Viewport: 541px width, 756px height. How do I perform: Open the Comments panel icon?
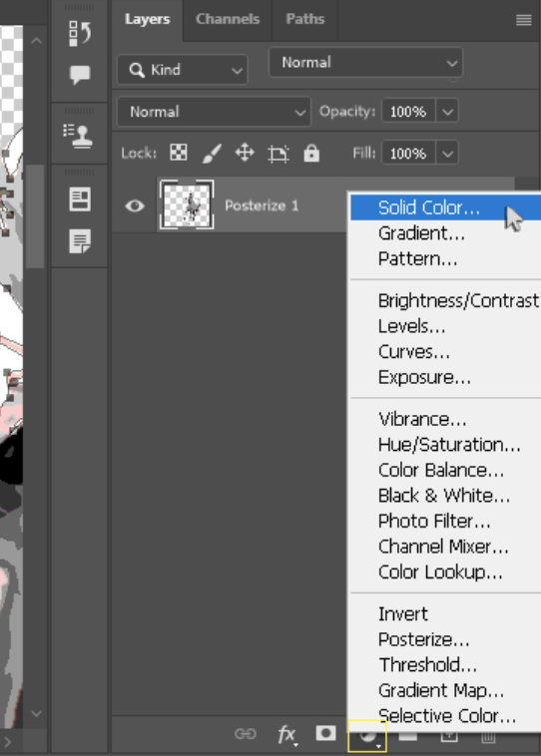point(80,75)
